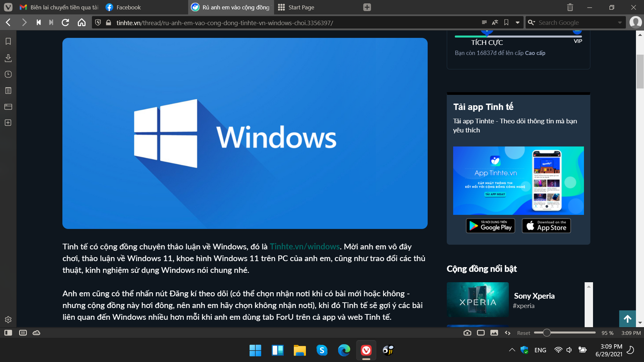Open the Bookmarks panel in sidebar
This screenshot has height=362, width=644.
8,41
